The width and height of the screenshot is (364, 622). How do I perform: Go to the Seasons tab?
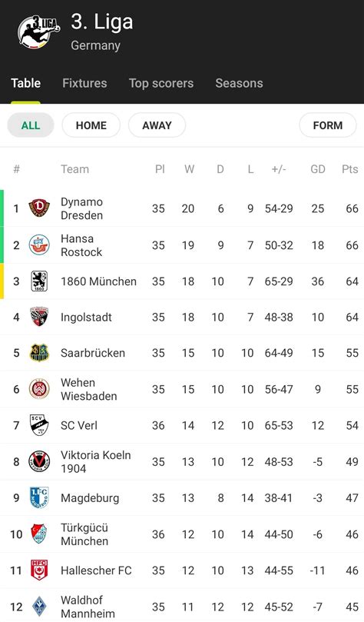click(x=240, y=83)
